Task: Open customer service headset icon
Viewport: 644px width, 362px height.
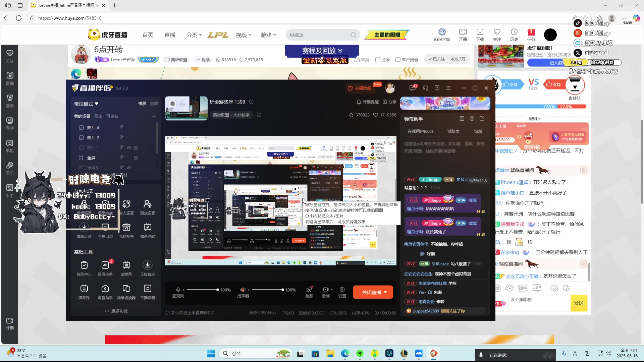Action: tap(426, 88)
